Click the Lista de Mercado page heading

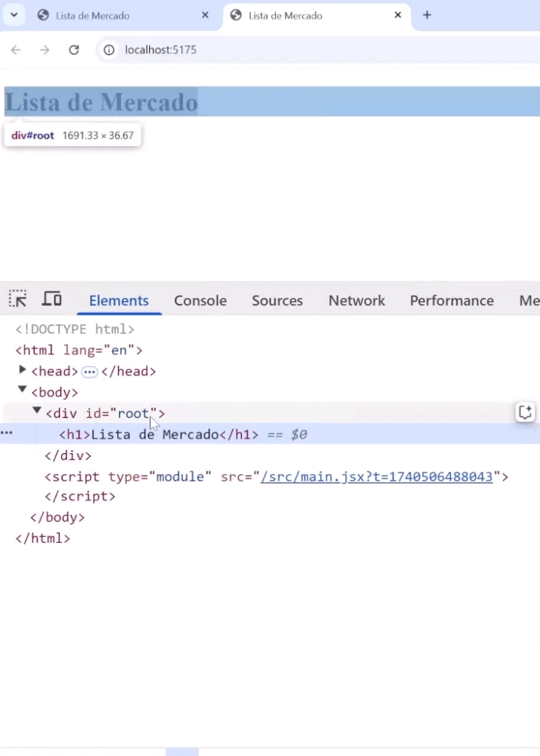(101, 102)
